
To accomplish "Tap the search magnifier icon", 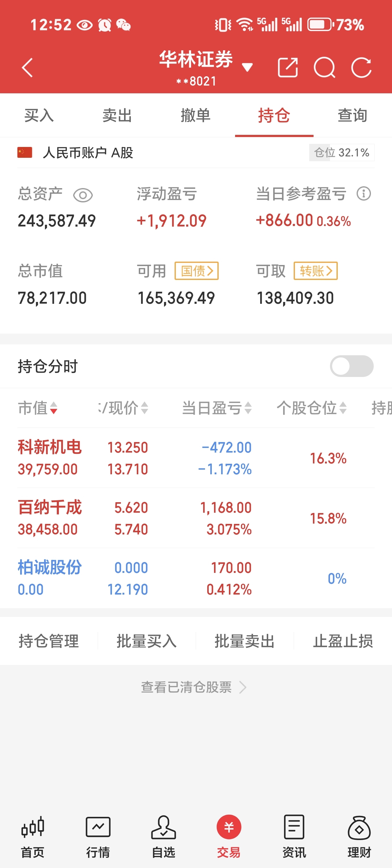I will [324, 68].
